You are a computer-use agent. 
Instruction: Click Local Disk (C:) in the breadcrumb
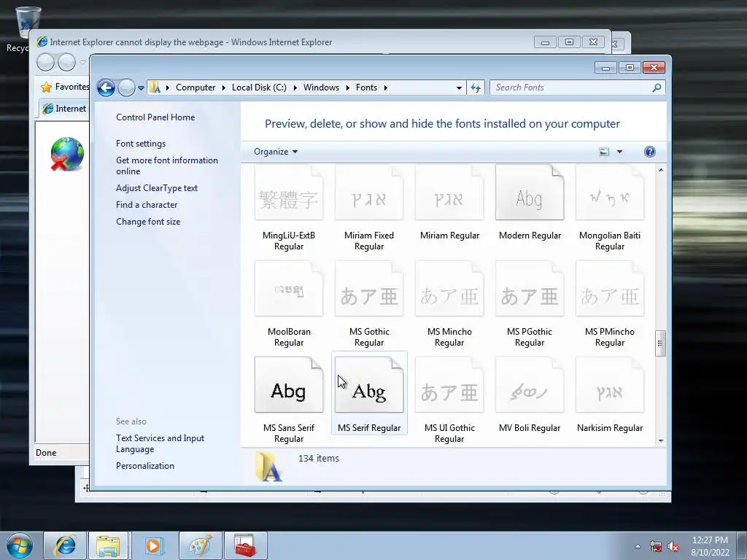point(259,87)
